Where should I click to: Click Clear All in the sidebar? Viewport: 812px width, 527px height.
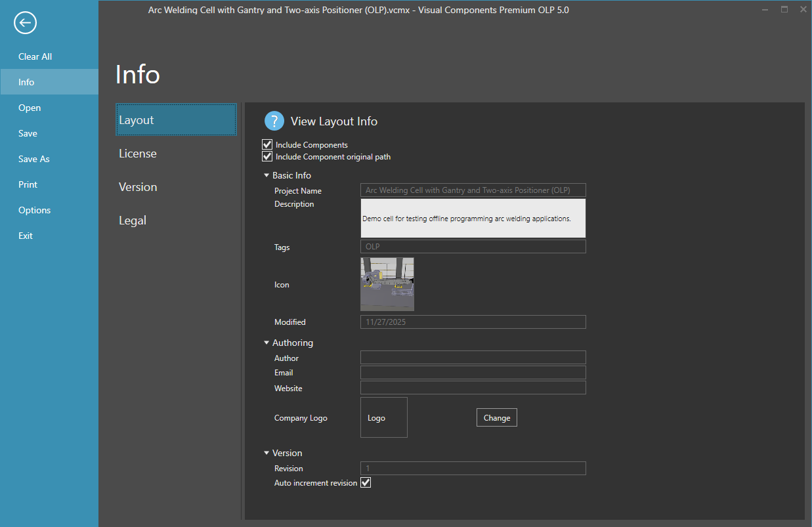pyautogui.click(x=35, y=56)
